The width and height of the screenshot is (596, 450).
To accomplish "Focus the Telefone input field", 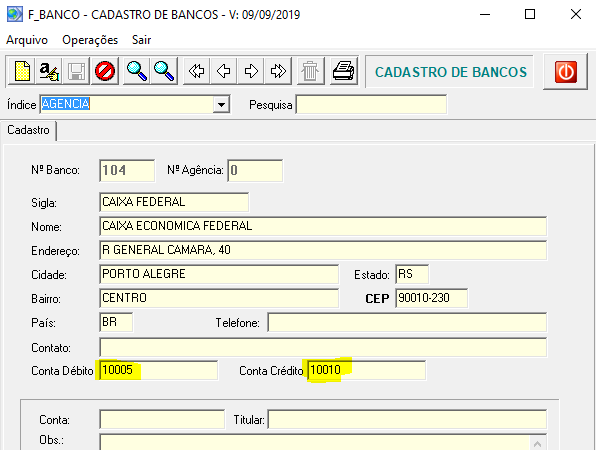I will [407, 322].
